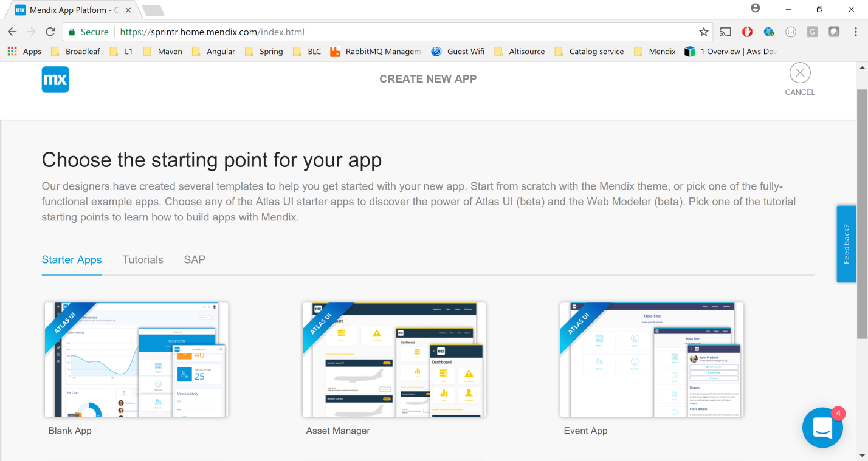Open the RabbitMQ Management bookmark
This screenshot has height=461, width=868.
point(376,52)
